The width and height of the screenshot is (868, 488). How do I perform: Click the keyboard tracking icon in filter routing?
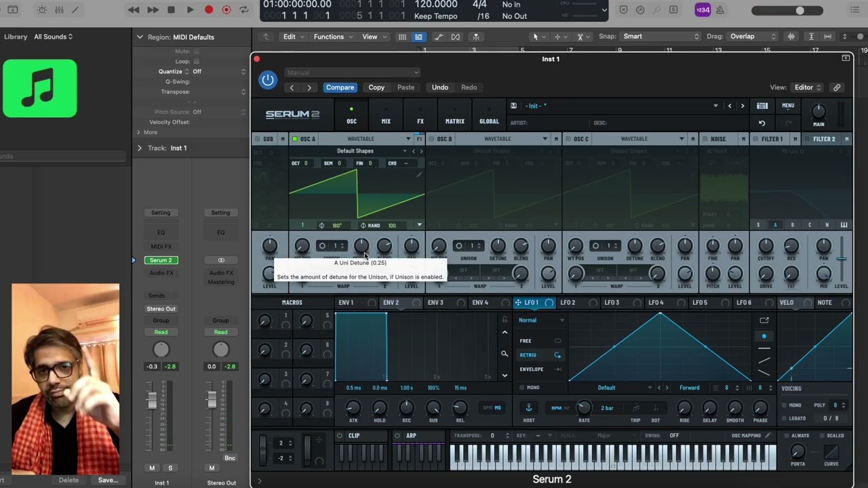coord(844,225)
